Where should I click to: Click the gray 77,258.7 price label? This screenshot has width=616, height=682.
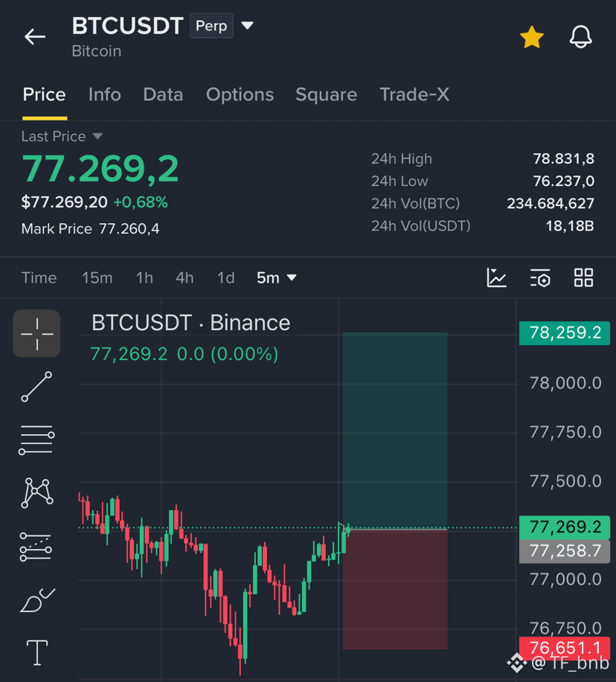tap(565, 551)
